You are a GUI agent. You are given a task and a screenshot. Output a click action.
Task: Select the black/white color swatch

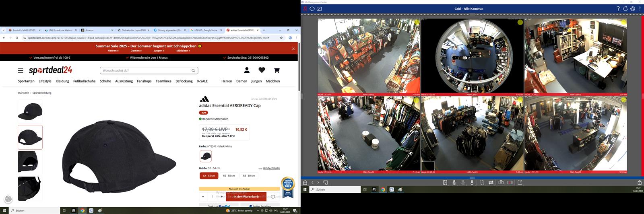206,156
